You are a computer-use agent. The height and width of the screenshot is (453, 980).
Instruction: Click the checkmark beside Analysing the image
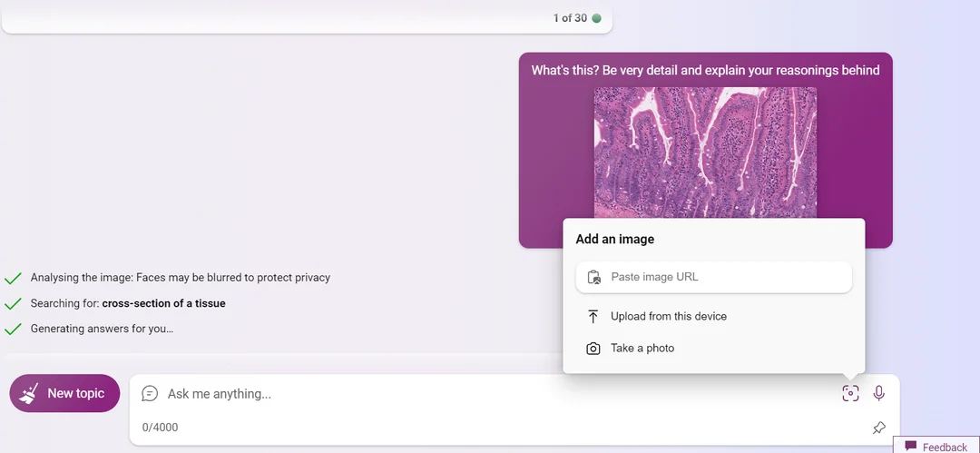13,278
